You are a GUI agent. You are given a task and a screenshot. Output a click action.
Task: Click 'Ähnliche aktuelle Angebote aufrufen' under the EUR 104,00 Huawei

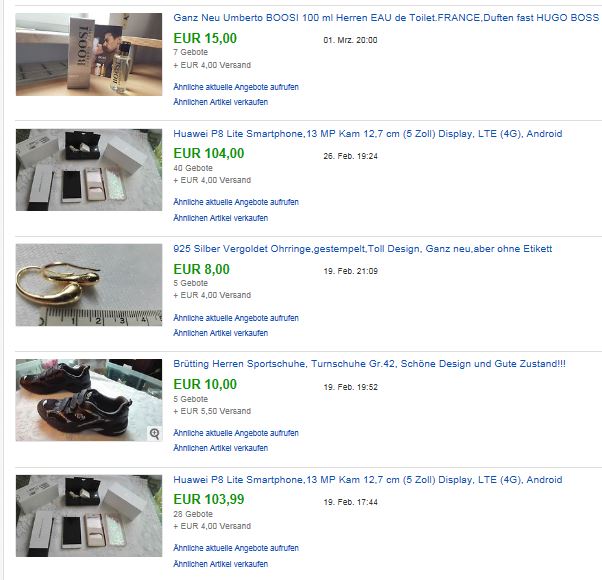(x=236, y=202)
